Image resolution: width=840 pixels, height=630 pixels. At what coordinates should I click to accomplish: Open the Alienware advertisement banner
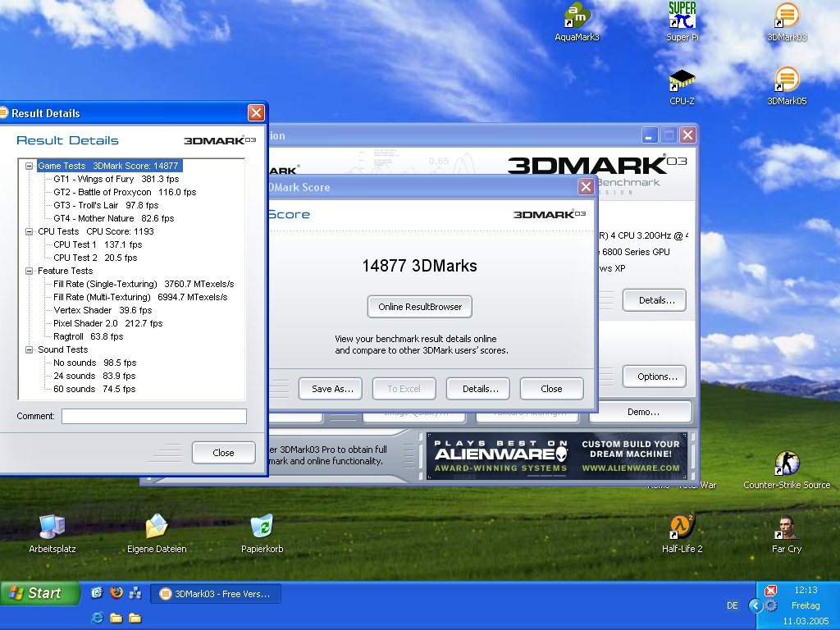[557, 456]
